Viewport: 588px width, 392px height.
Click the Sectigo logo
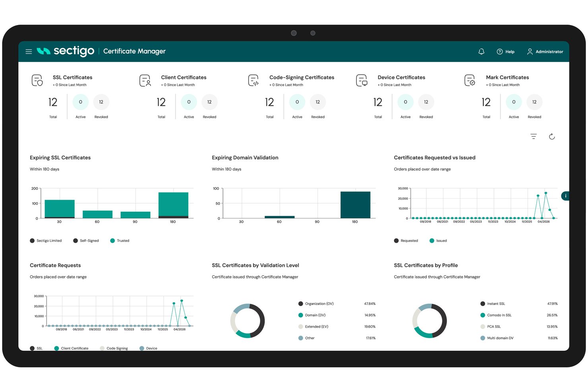click(66, 51)
